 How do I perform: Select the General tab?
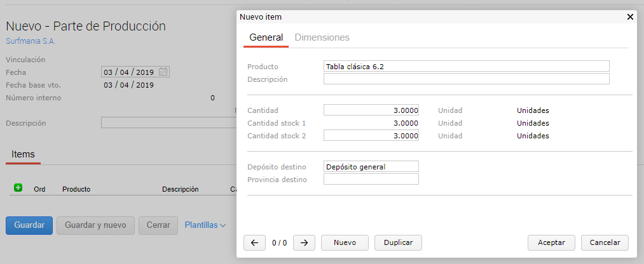pyautogui.click(x=266, y=37)
